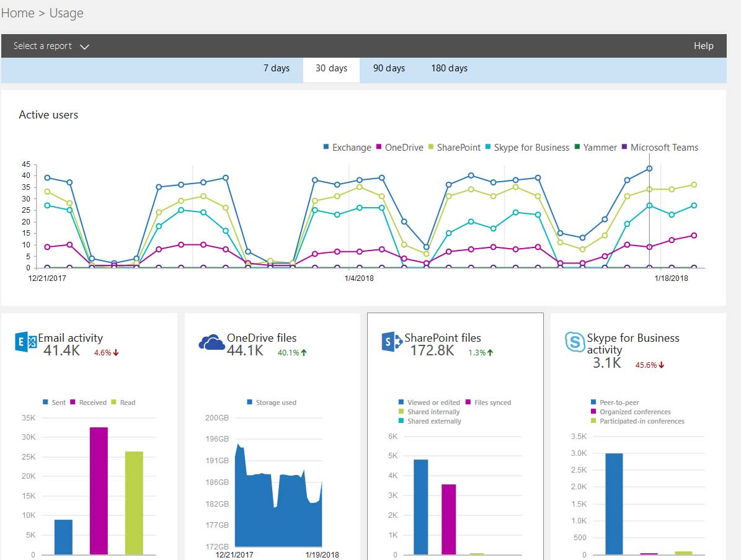Toggle Exchange series in Active users legend
The height and width of the screenshot is (560, 741).
tap(347, 148)
